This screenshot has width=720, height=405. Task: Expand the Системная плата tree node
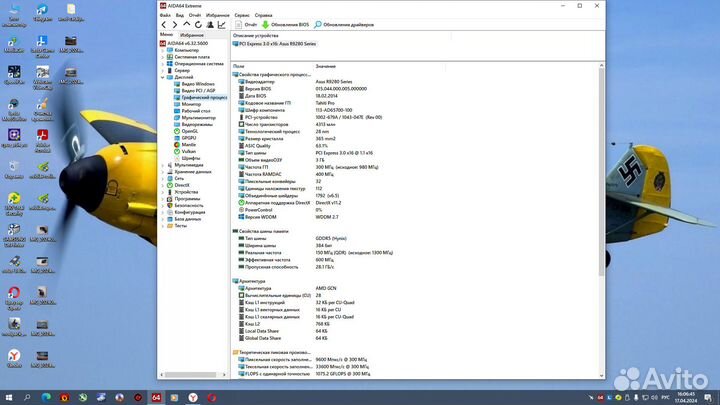point(163,57)
